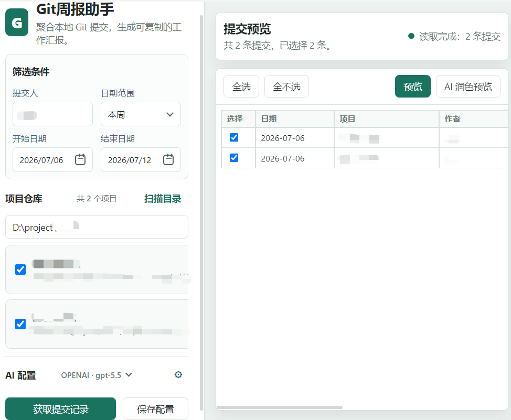Deselect the first commit row checkbox
Viewport: 511px width, 420px height.
coord(234,137)
